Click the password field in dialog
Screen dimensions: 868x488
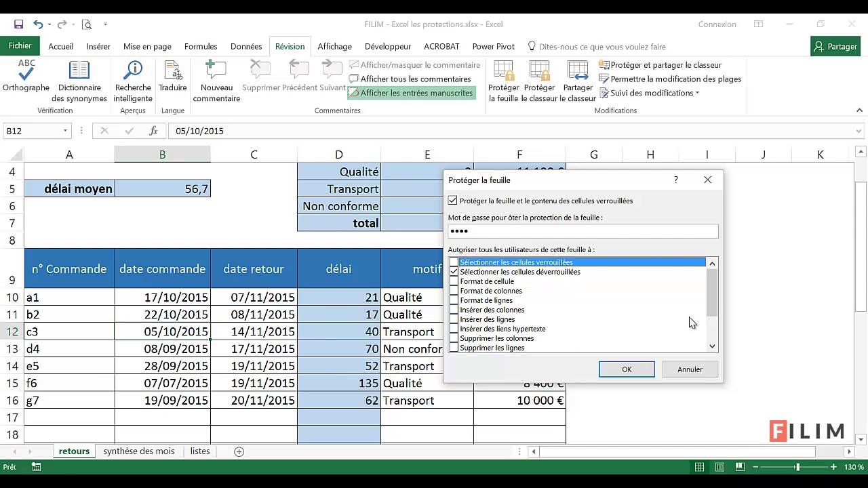pos(583,231)
